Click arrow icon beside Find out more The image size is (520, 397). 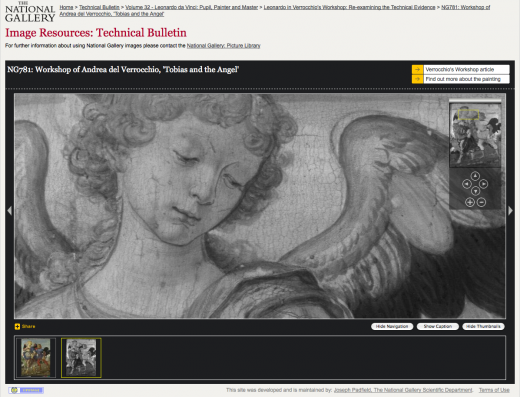click(417, 79)
